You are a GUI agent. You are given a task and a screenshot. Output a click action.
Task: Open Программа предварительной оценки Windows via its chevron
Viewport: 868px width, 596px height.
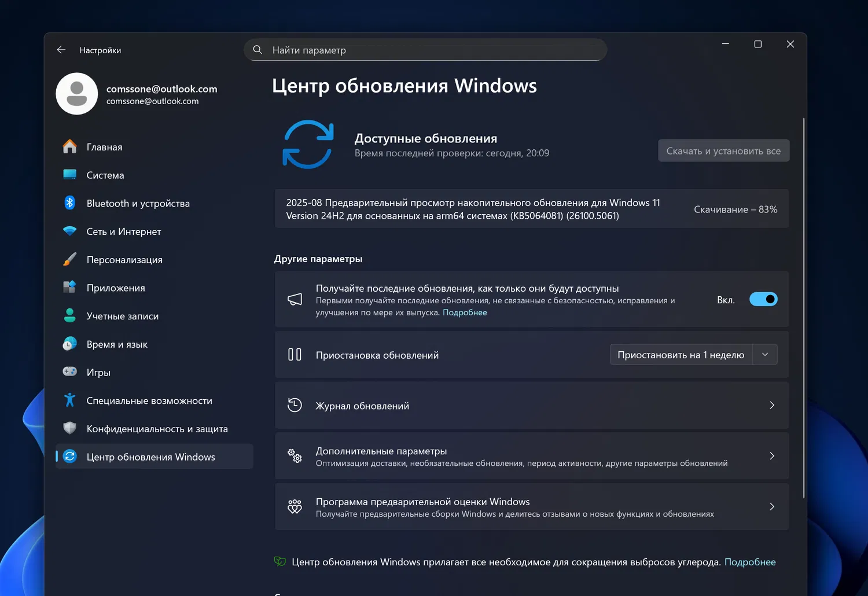tap(772, 506)
